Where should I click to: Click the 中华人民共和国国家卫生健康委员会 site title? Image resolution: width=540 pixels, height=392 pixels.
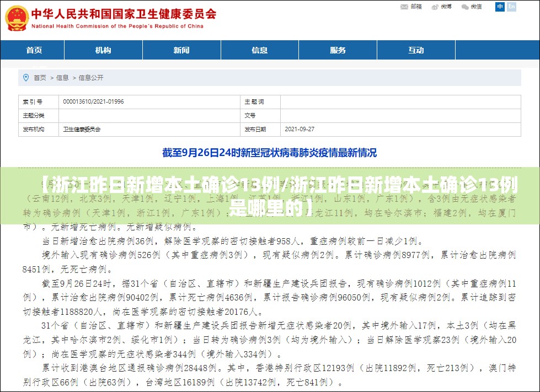click(x=124, y=14)
